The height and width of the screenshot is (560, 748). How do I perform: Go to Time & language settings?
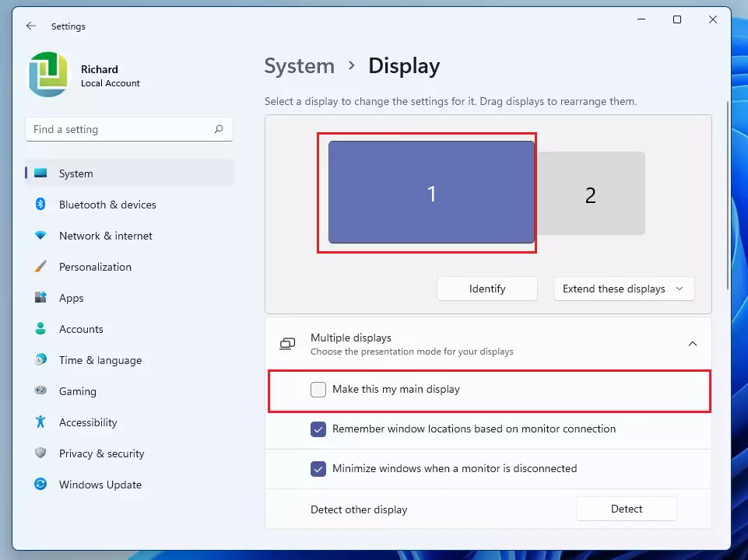click(100, 360)
